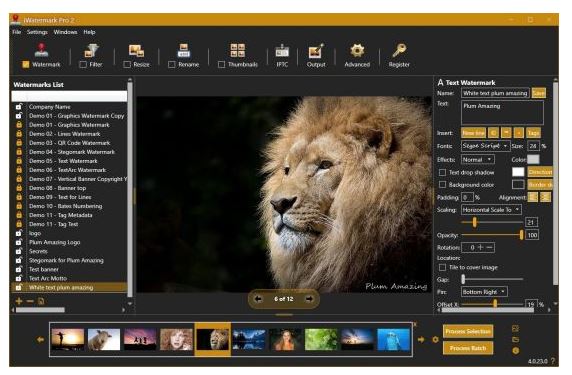
Task: Open the Font dropdown
Action: [x=485, y=146]
